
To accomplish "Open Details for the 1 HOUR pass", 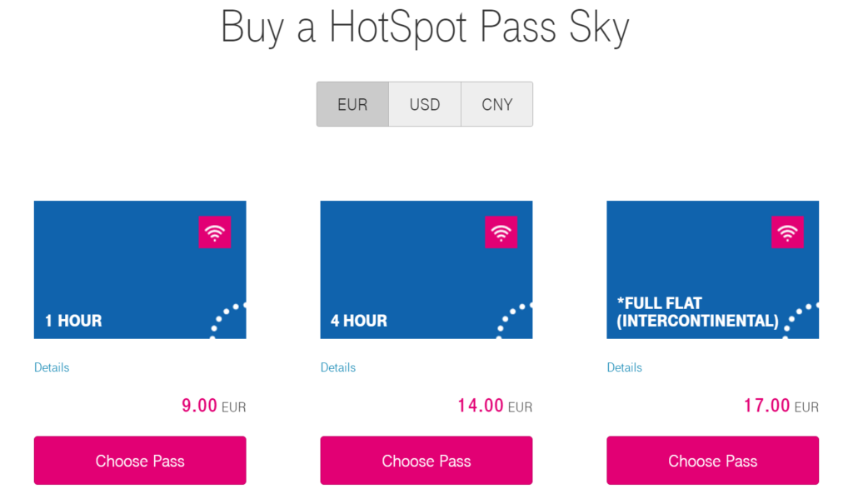I will (52, 367).
